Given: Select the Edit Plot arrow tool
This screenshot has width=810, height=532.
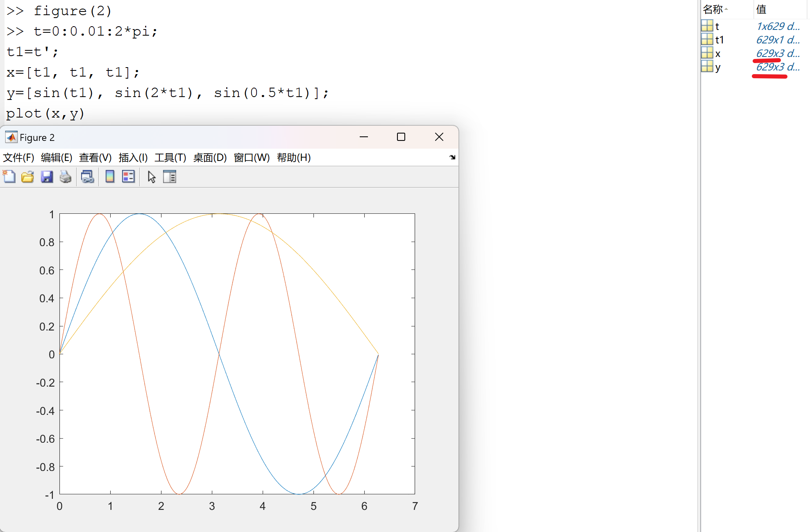Looking at the screenshot, I should [152, 177].
